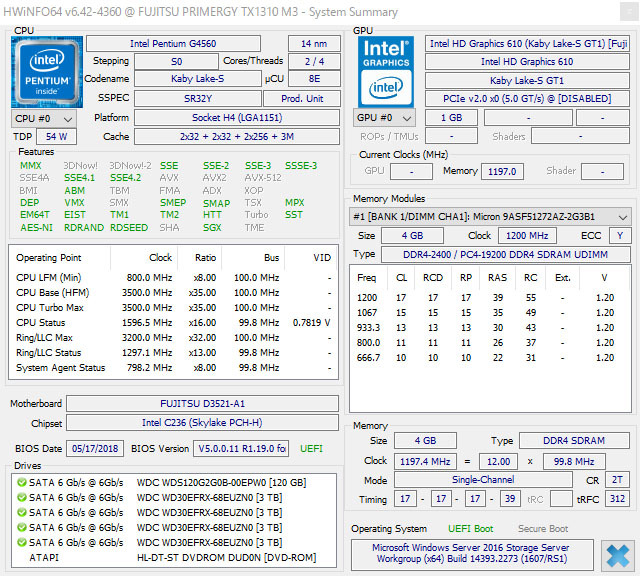Click the Intel Pentium inside CPU logo
The image size is (640, 576).
pos(47,72)
